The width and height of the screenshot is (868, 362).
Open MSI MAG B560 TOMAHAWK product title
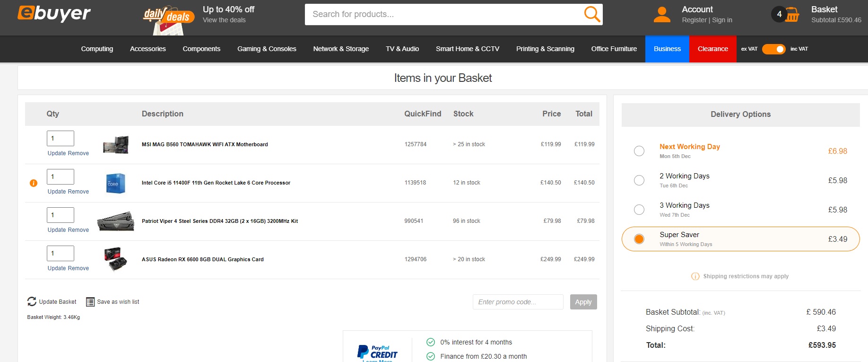[205, 144]
